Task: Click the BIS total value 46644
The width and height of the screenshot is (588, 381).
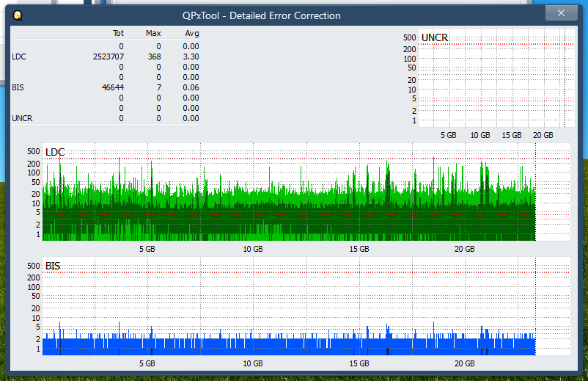Action: coord(112,87)
